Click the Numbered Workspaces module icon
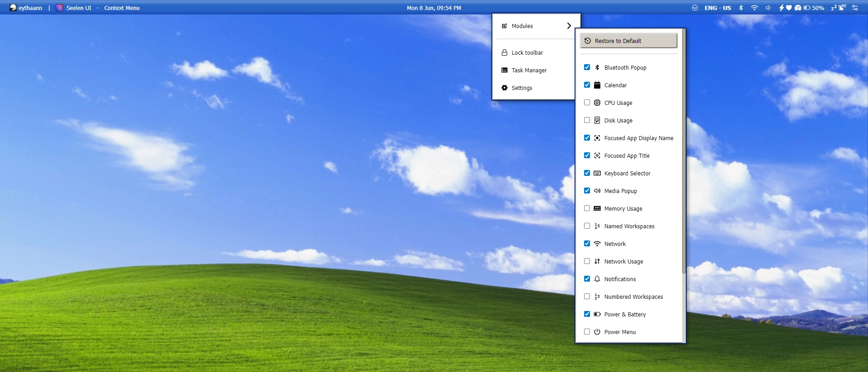Screen dimensions: 868x372 [597, 297]
